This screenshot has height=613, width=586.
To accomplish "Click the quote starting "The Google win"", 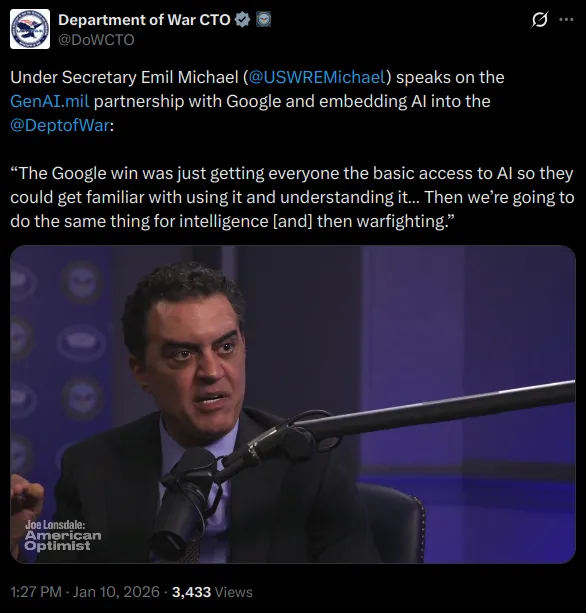I will [292, 197].
